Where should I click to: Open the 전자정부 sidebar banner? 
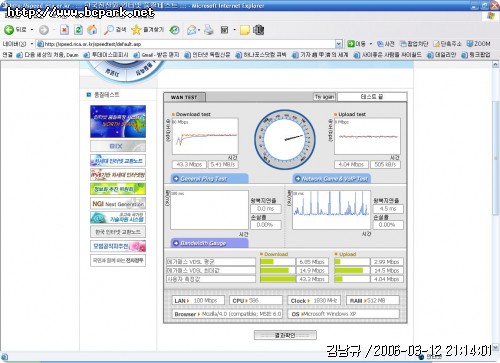tap(118, 260)
